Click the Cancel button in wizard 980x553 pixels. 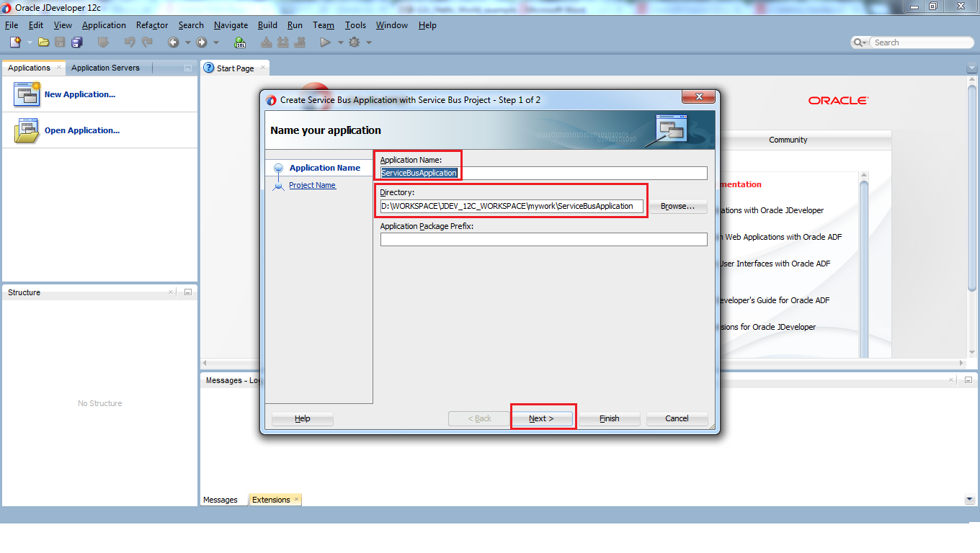[677, 418]
